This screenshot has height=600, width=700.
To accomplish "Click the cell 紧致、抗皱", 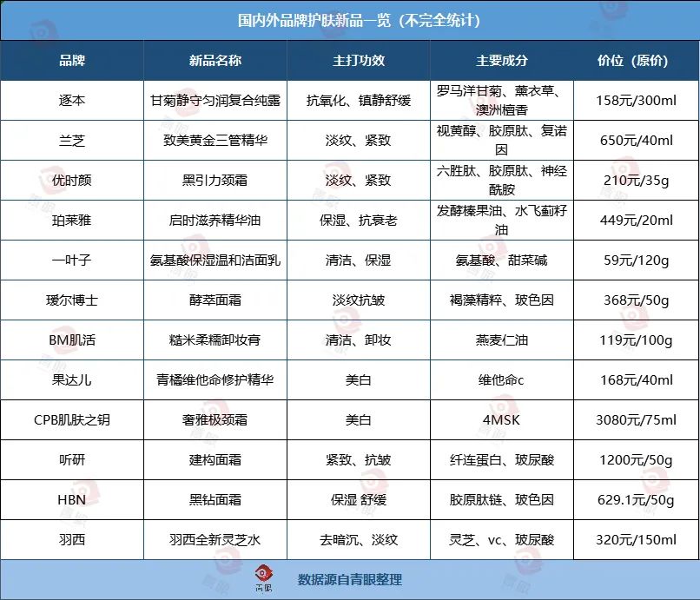I will click(359, 460).
